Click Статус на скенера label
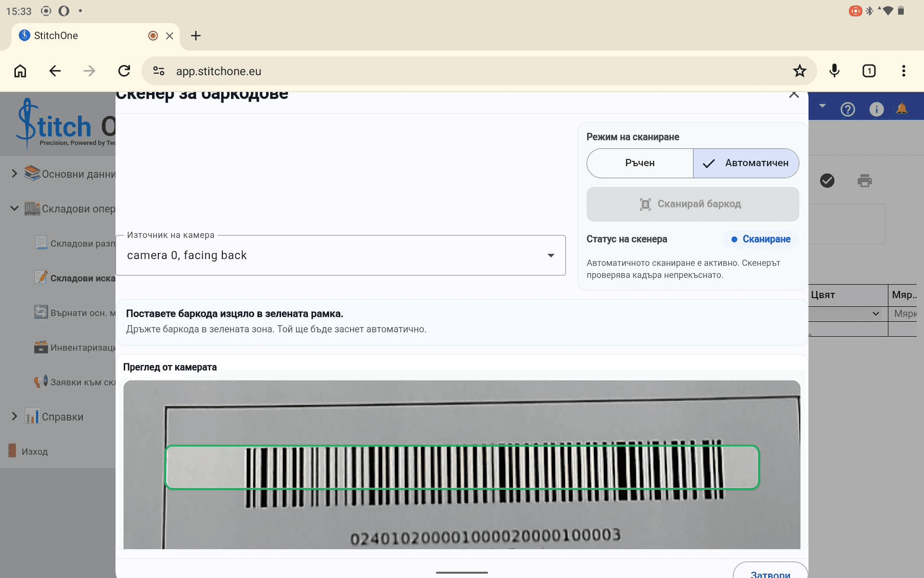This screenshot has width=924, height=578. click(627, 239)
